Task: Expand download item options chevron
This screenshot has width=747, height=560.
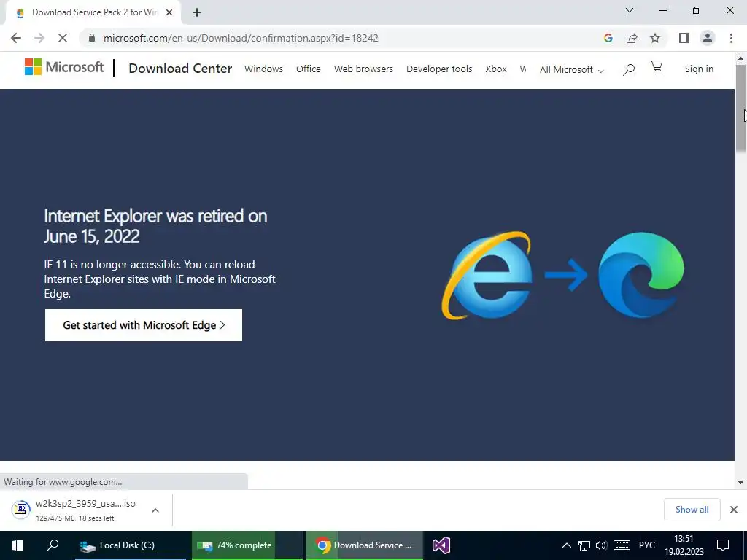Action: 155,510
